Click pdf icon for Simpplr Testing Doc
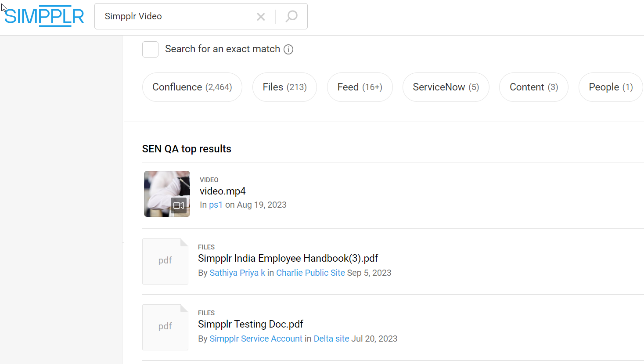644x364 pixels. [x=165, y=327]
